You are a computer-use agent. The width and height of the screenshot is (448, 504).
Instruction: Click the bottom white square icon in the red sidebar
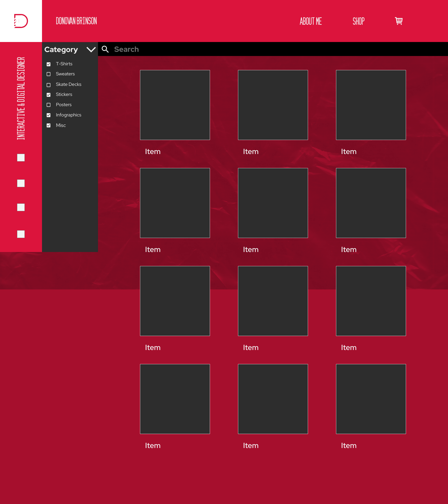pyautogui.click(x=21, y=234)
